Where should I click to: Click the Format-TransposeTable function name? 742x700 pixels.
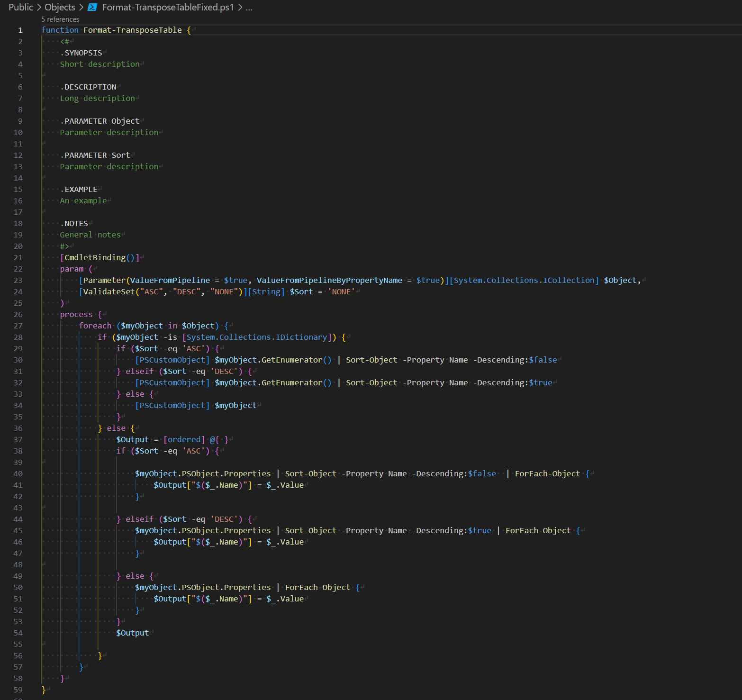point(133,29)
